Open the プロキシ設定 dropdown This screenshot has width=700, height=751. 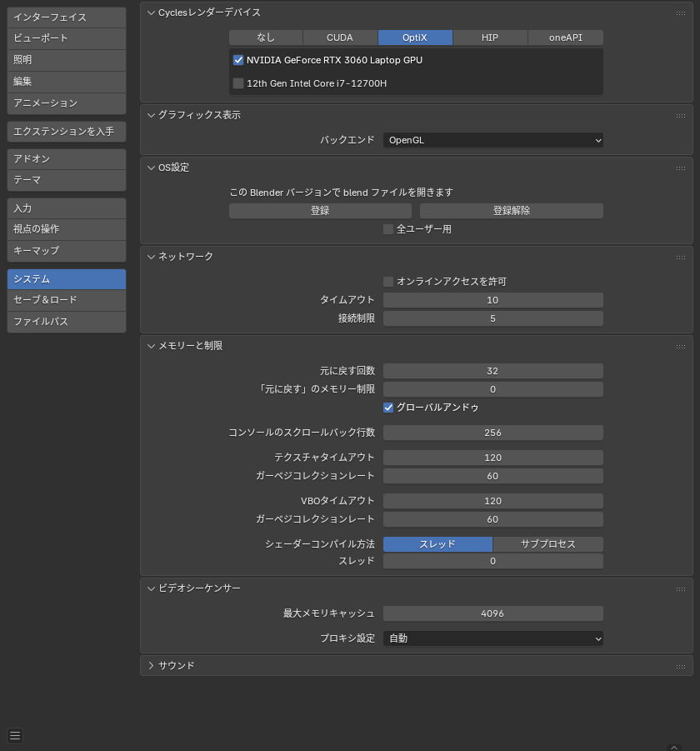pos(492,638)
